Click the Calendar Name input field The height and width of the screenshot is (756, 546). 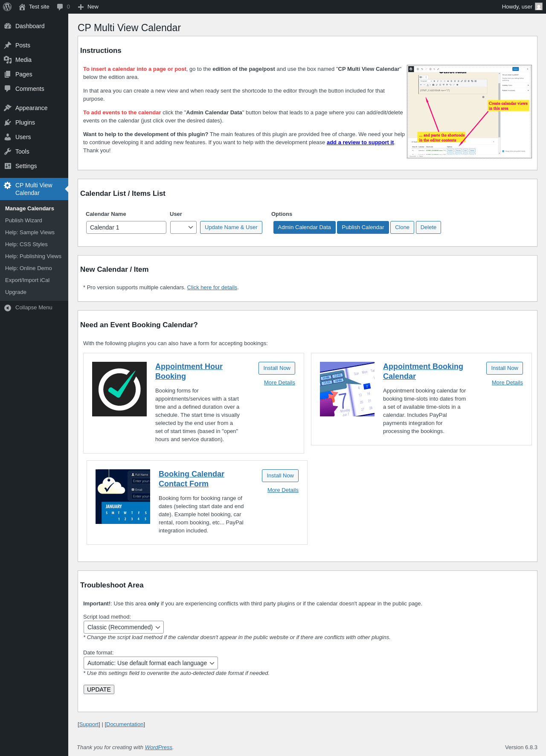(126, 227)
